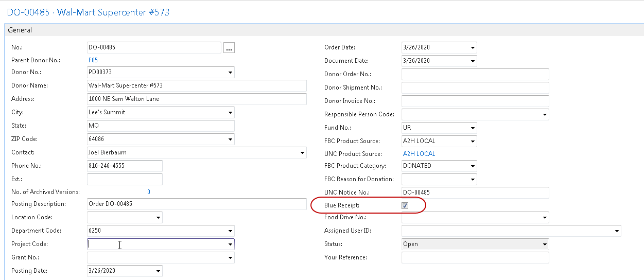The image size is (644, 280).
Task: Click the ellipsis button beside No. field
Action: pos(229,48)
